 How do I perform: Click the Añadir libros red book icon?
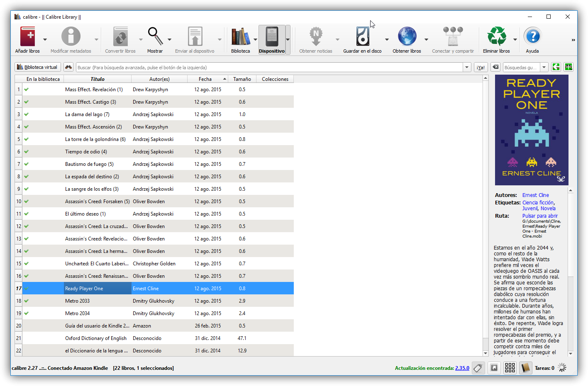tap(27, 36)
